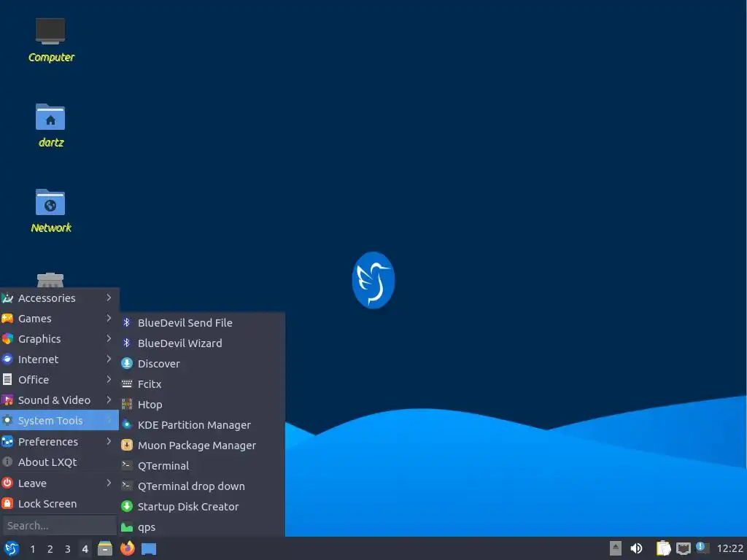Open the Discover software center
Screen dimensions: 747x560
click(x=203, y=364)
